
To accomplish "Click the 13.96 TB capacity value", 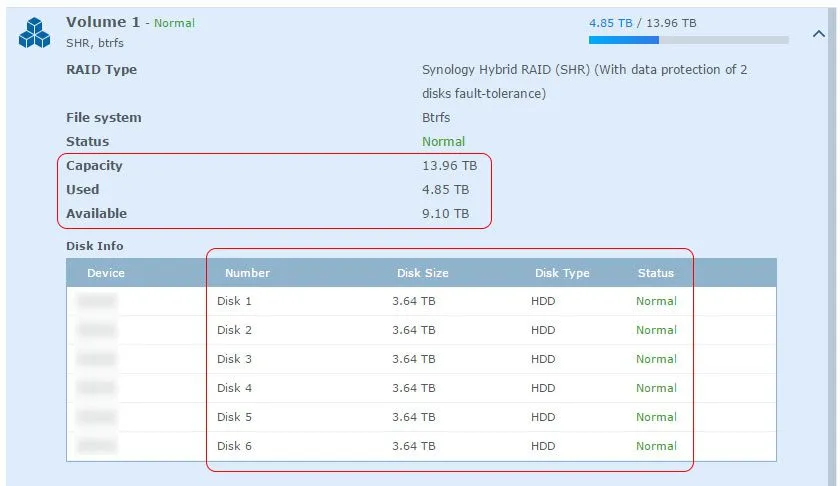I will click(x=449, y=166).
